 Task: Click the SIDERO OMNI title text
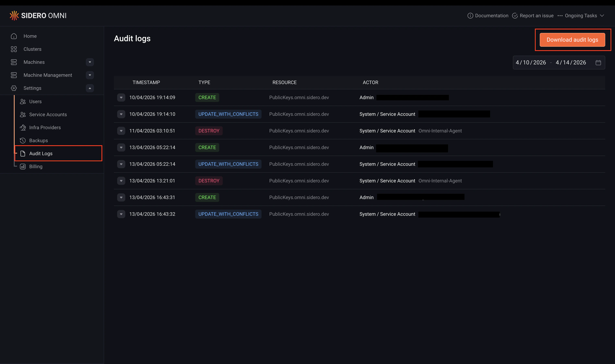(44, 16)
